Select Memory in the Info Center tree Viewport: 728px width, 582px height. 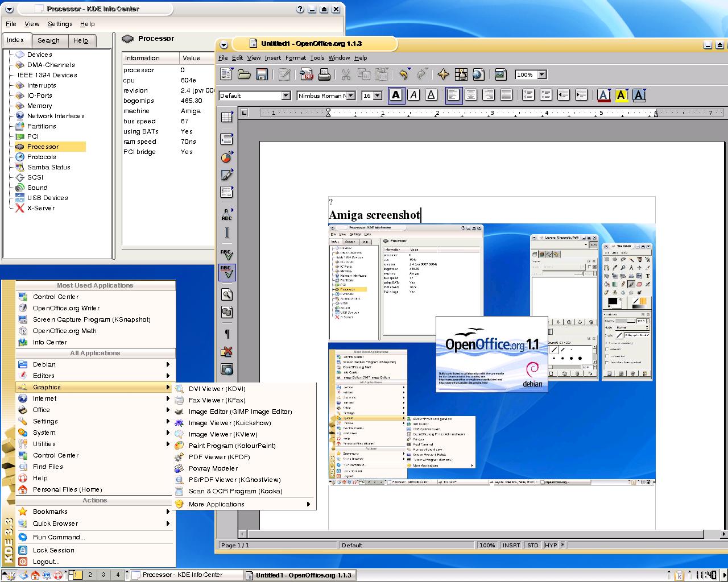pos(39,106)
